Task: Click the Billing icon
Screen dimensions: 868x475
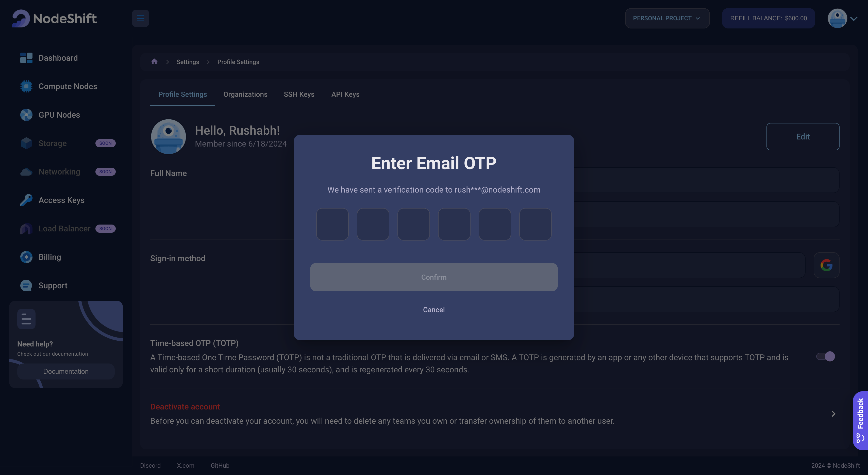Action: pyautogui.click(x=26, y=257)
